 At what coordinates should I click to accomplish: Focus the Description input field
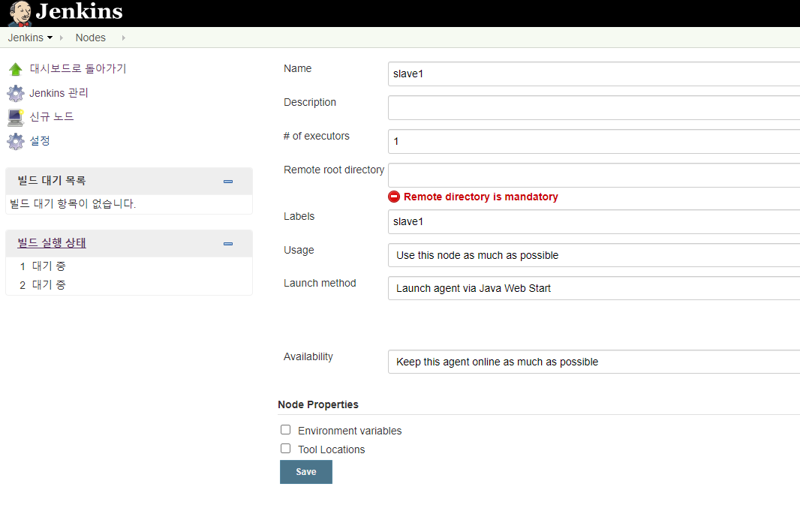(x=594, y=107)
